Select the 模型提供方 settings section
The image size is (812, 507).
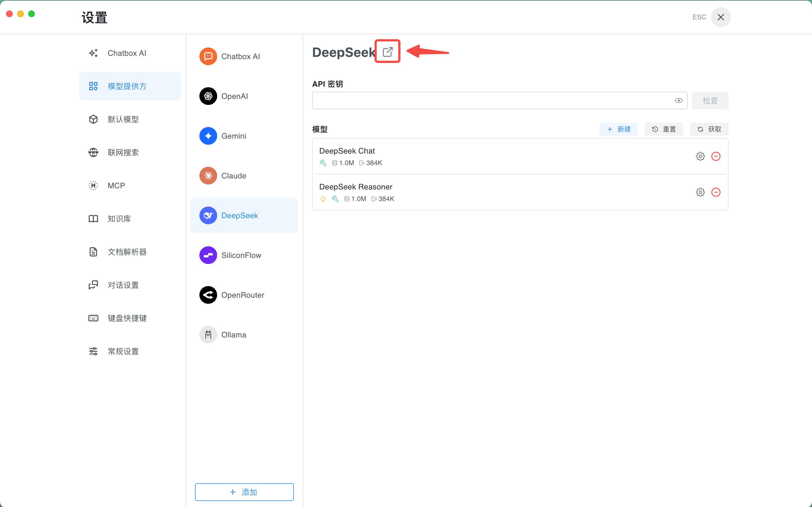pos(130,86)
